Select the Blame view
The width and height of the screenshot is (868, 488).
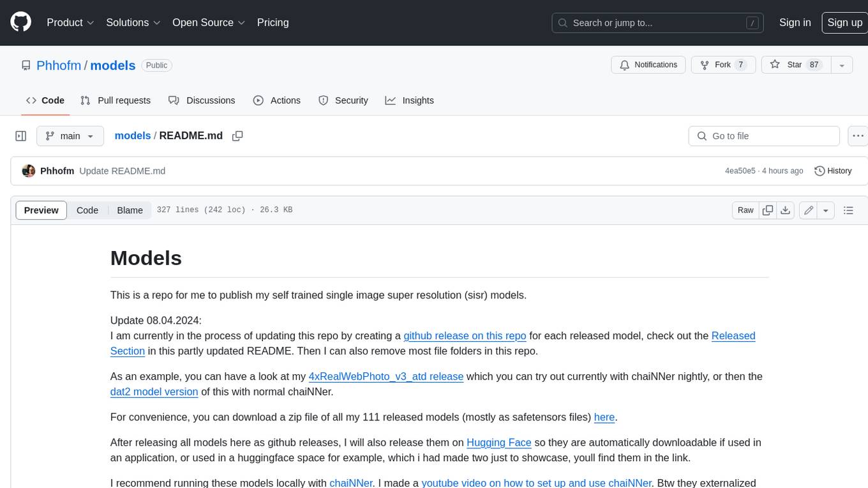pyautogui.click(x=130, y=210)
